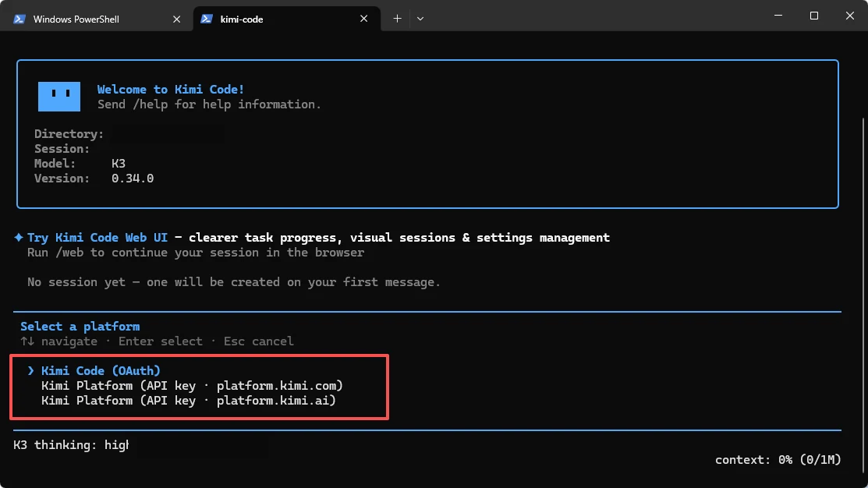This screenshot has height=488, width=868.
Task: Close the Windows PowerShell tab
Action: tap(176, 19)
